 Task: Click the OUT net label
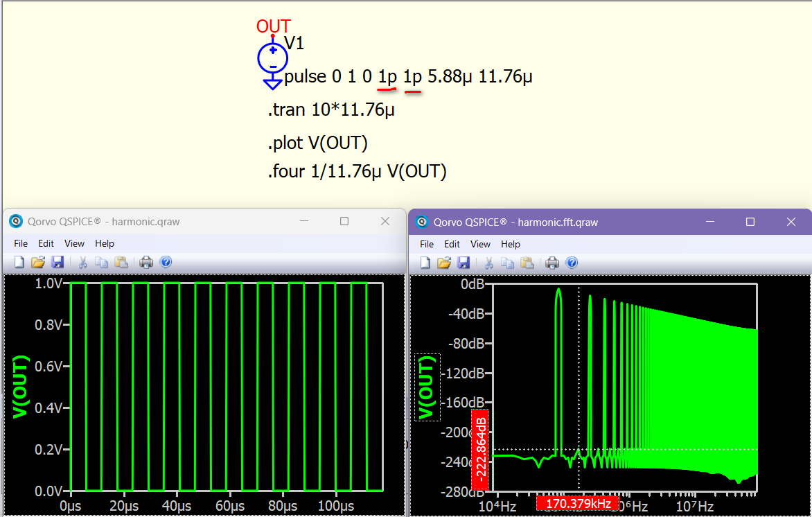click(x=274, y=26)
